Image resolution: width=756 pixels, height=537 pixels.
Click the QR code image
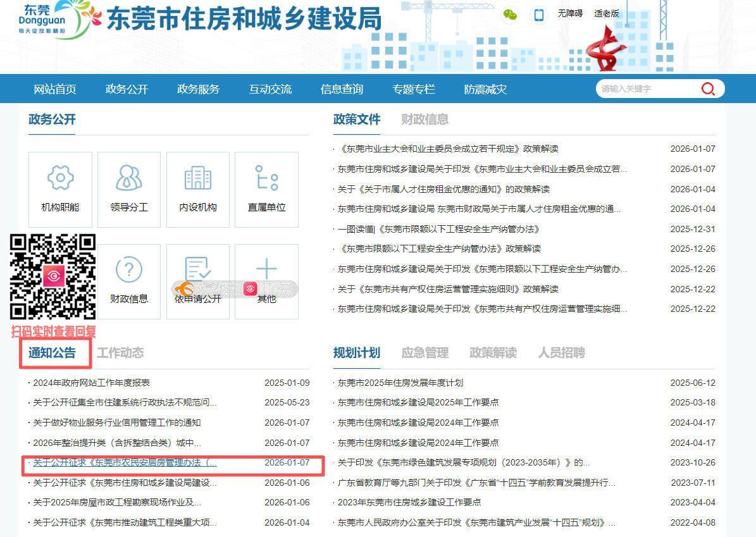coord(53,276)
